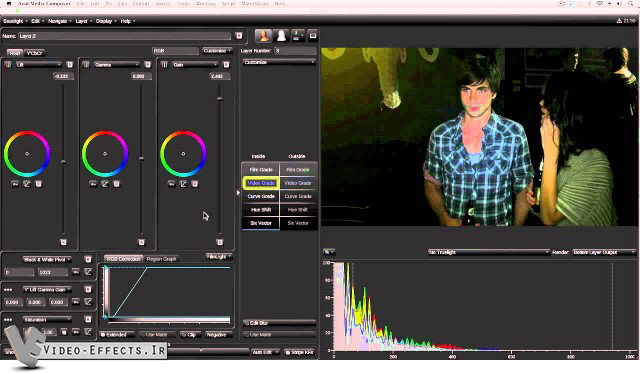Open the Gamma control dropdown
640x374 pixels.
[x=117, y=65]
